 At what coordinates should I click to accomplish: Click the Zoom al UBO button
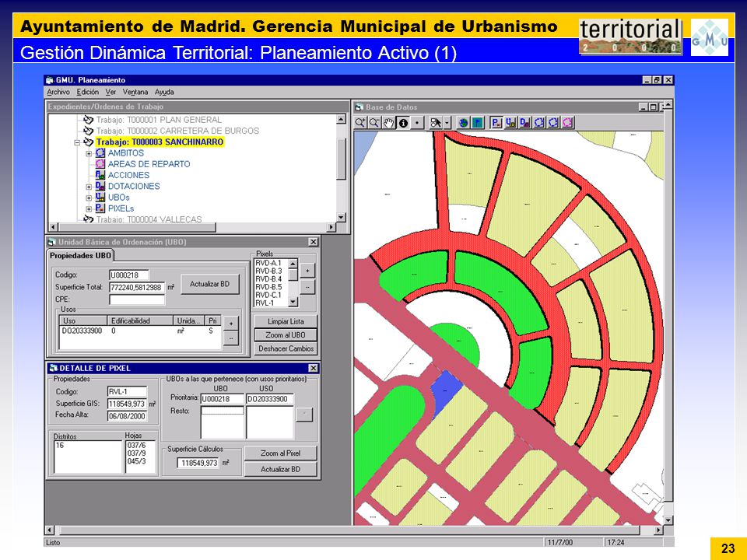[x=286, y=334]
